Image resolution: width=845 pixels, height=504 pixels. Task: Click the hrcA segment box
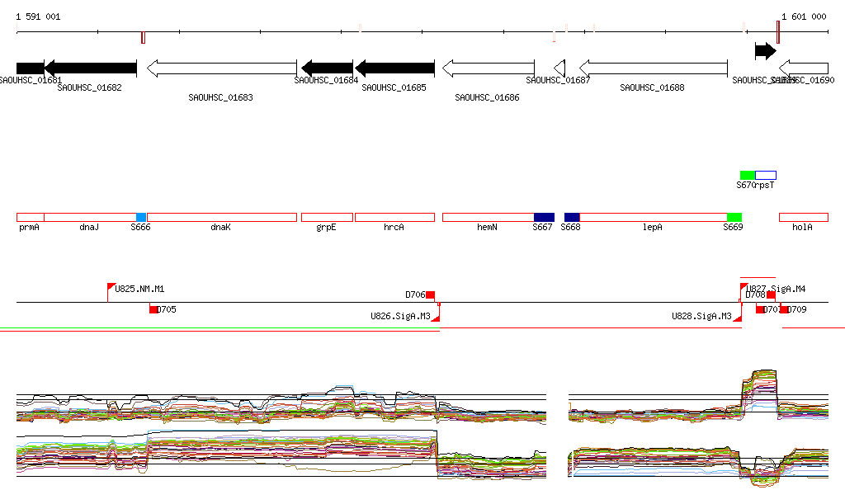[x=394, y=218]
